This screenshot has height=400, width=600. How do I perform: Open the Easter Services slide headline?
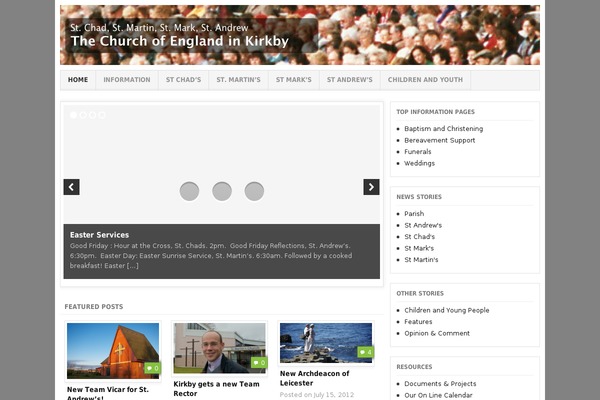(x=99, y=235)
